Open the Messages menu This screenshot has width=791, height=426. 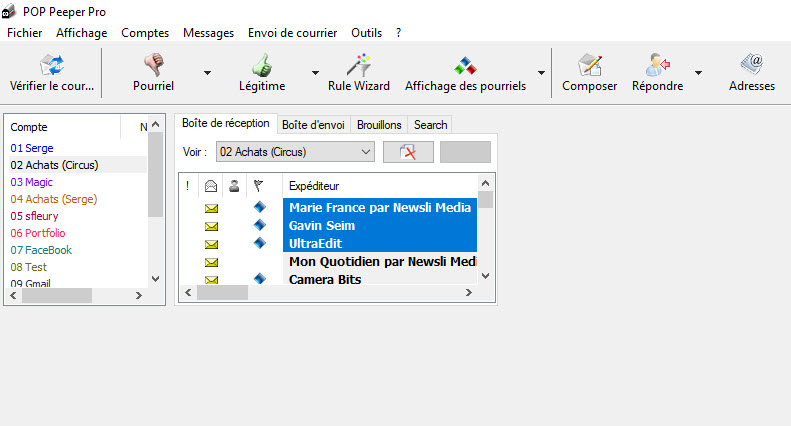(x=208, y=33)
